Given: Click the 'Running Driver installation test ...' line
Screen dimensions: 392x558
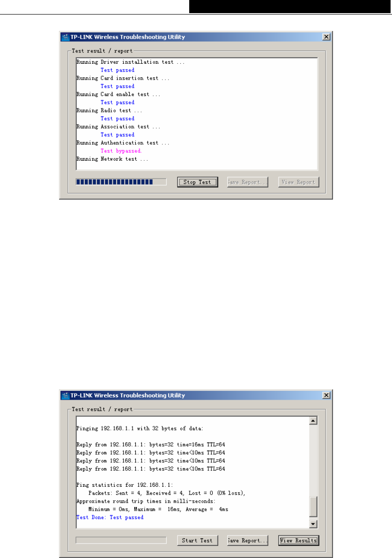Looking at the screenshot, I should 131,62.
